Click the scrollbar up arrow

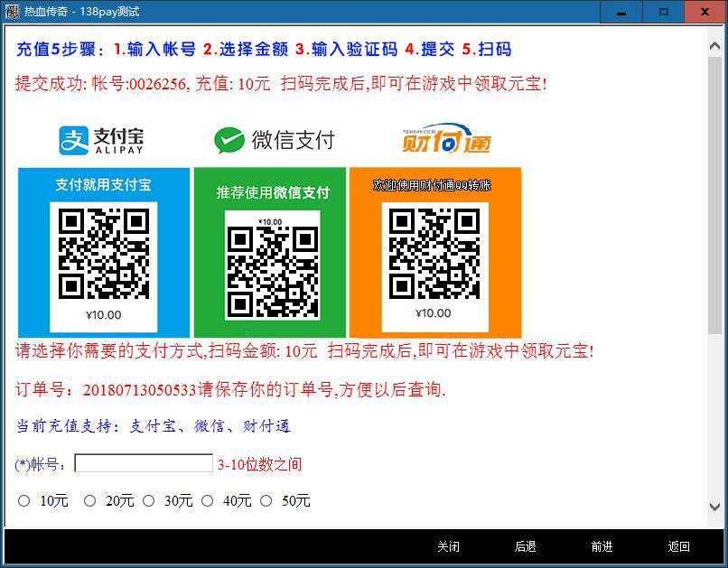click(x=715, y=46)
